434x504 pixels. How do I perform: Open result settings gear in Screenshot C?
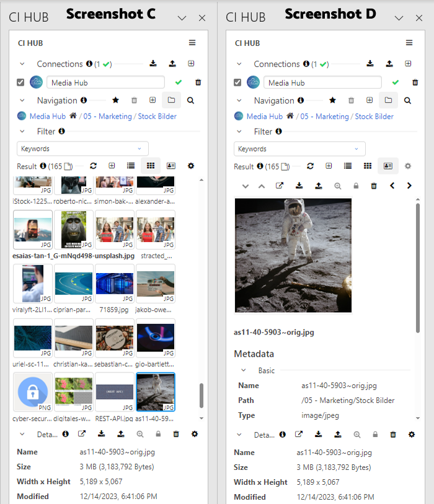point(191,166)
